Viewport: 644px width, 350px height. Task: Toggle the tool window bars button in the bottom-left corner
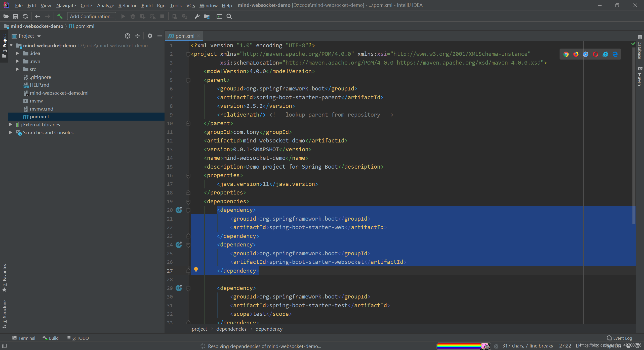tap(5, 346)
